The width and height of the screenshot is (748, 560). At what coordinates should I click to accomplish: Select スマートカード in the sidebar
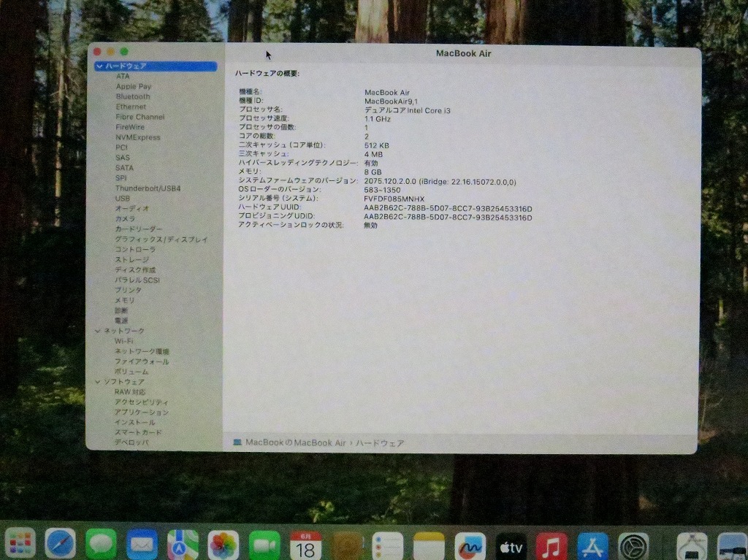click(x=138, y=432)
